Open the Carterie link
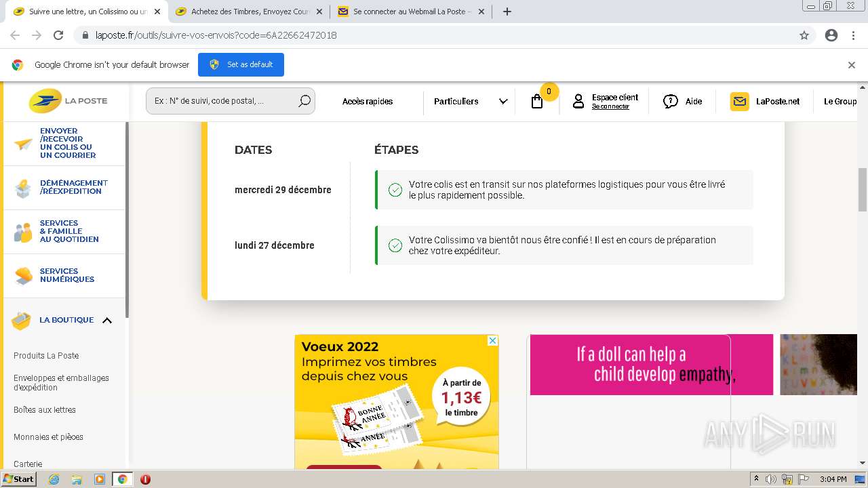The height and width of the screenshot is (488, 868). [28, 464]
